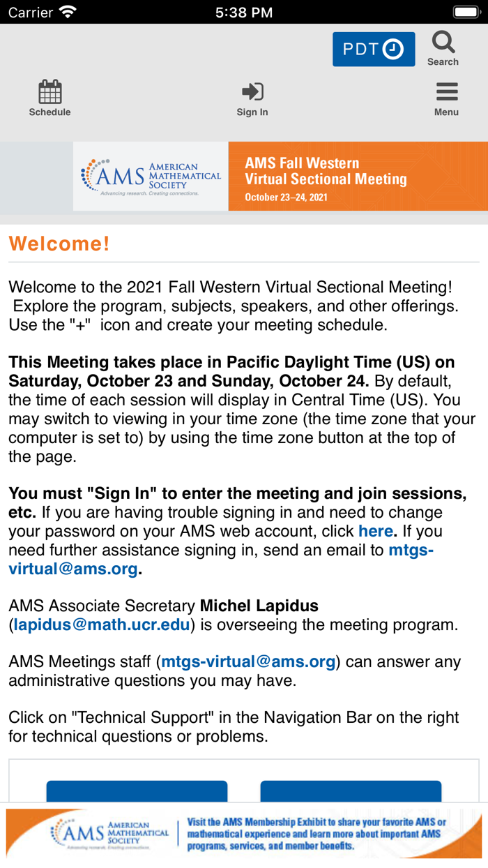
Task: Click the "here" password reset link
Action: [x=376, y=531]
